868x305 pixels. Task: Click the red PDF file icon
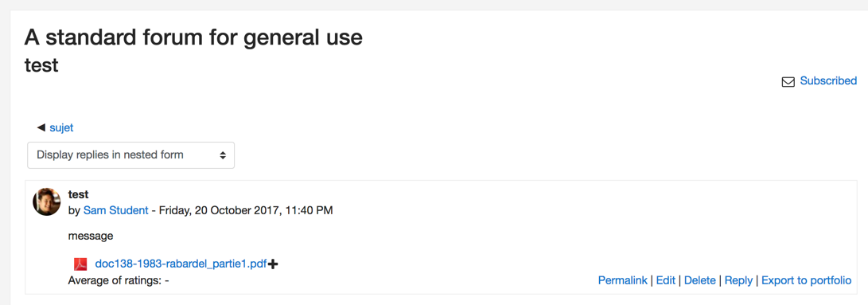tap(81, 264)
